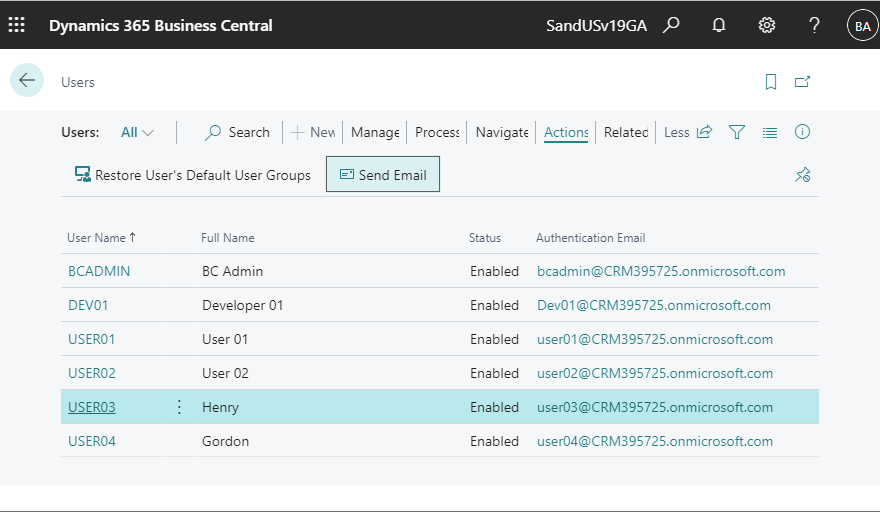Click user04@CRM395725.onmicrosoft.com email
This screenshot has width=880, height=512.
coord(655,441)
